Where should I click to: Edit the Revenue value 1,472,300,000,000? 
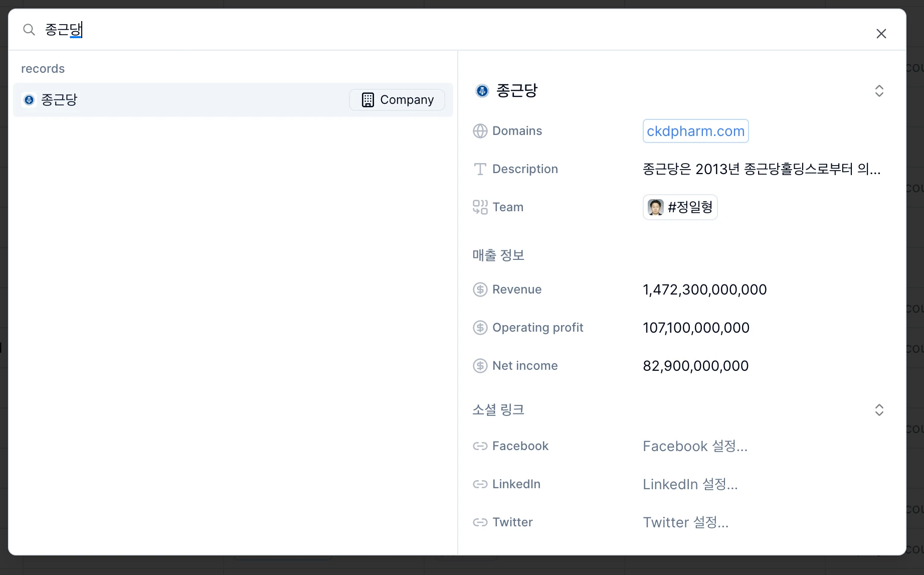click(704, 290)
